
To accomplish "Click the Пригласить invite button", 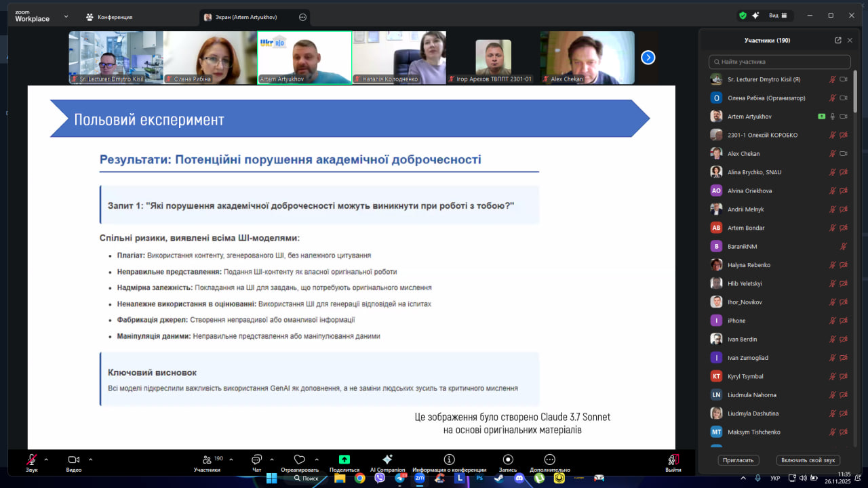I will [x=738, y=460].
